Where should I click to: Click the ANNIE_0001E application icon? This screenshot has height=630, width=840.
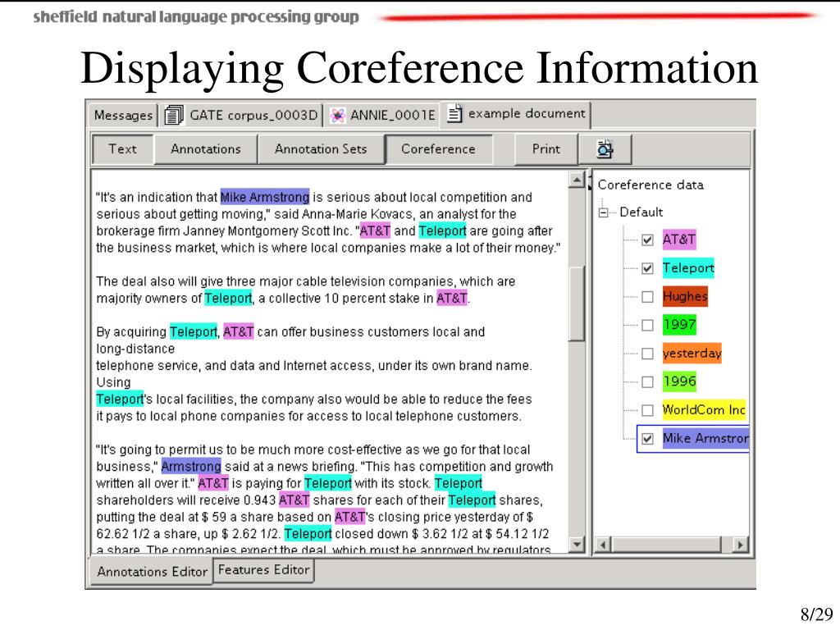(337, 116)
